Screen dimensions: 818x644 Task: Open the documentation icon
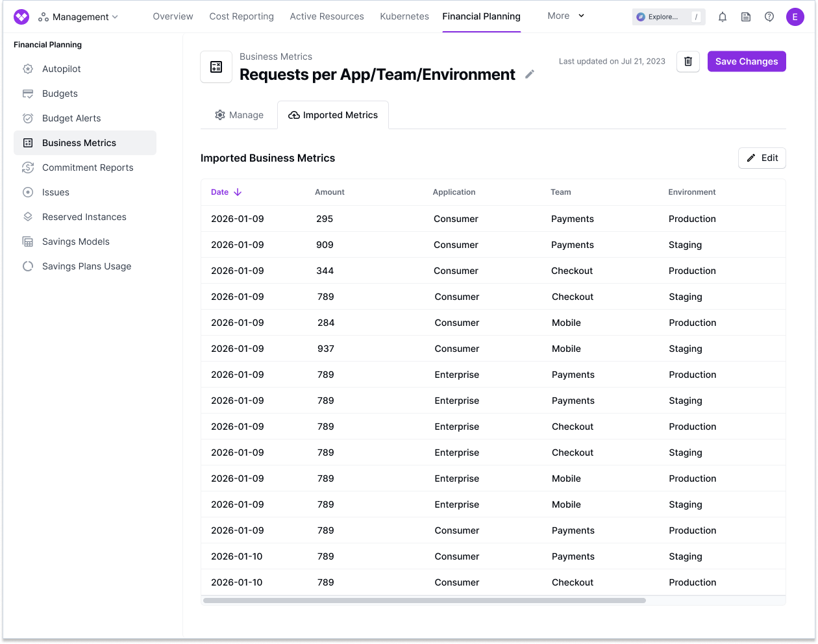pyautogui.click(x=746, y=17)
